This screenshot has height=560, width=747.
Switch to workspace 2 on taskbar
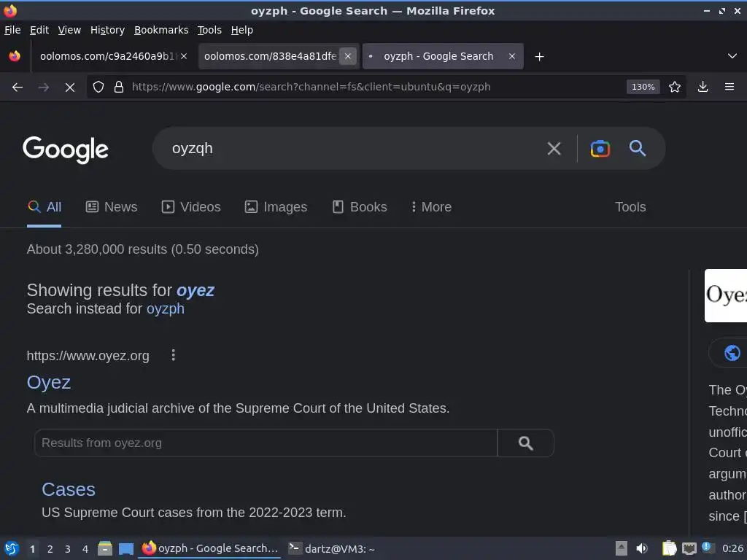50,549
